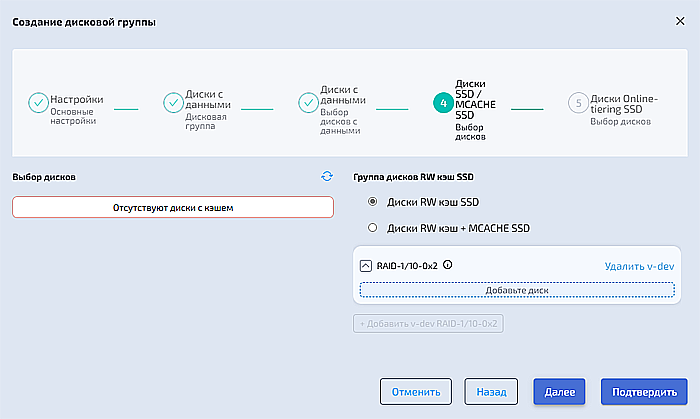Viewport: 700px width, 419px height.
Task: Open the Диски с данными Выбор дисков step label
Action: point(343,110)
